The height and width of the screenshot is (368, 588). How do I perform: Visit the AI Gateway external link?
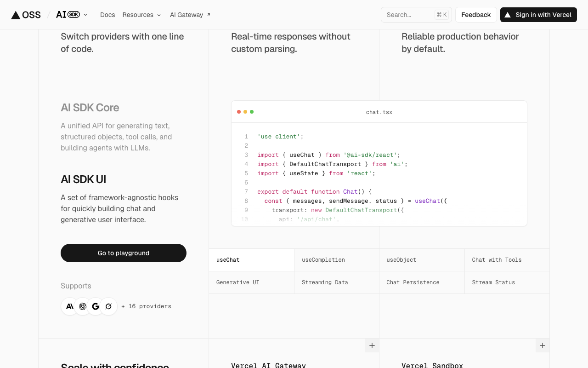190,15
